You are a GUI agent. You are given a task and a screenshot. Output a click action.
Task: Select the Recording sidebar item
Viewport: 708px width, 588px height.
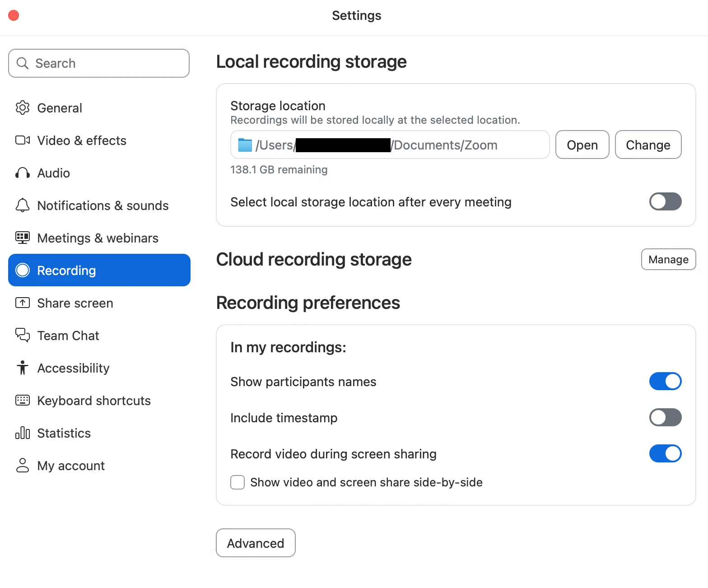coord(99,271)
